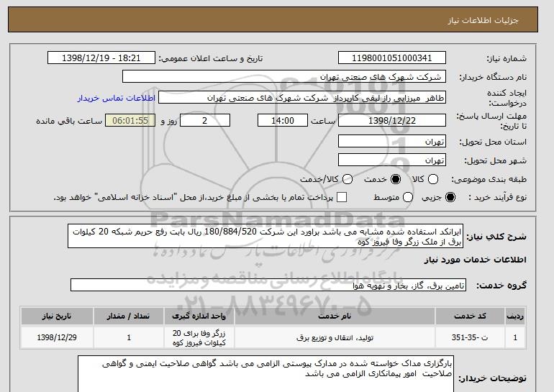Image resolution: width=554 pixels, height=392 pixels.
Task: Click the توضیحات خریدار text box
Action: [265, 374]
